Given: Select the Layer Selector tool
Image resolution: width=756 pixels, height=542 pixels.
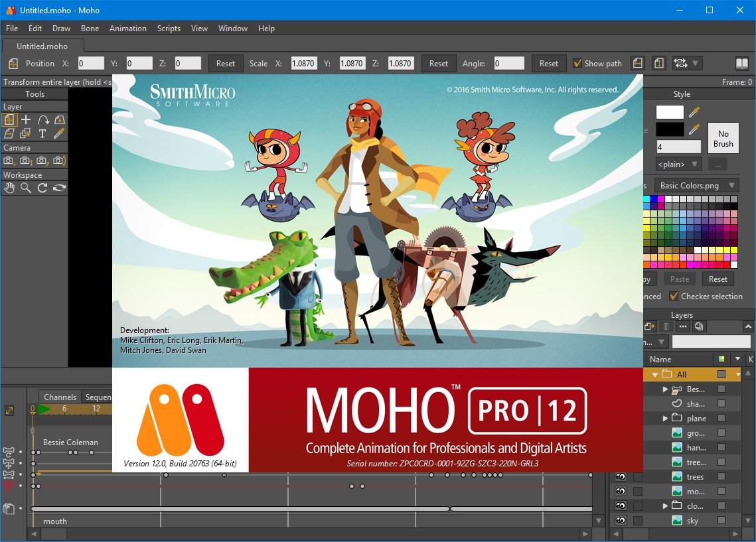Looking at the screenshot, I should [26, 133].
